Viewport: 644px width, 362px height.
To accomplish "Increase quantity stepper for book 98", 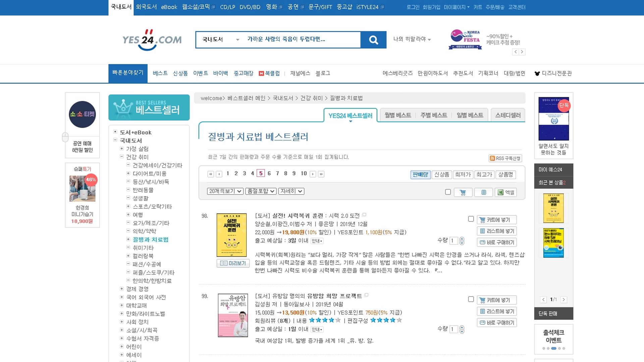I will point(462,239).
